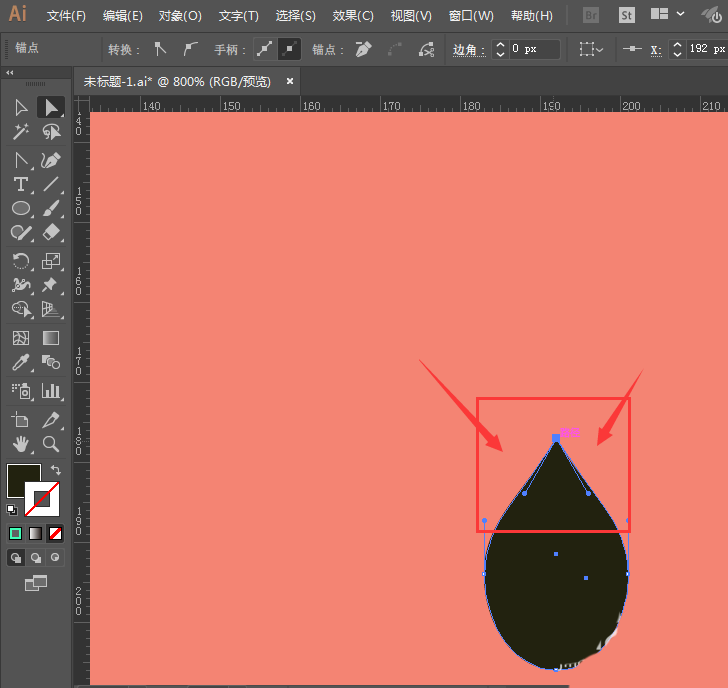Click the Gradient tool
This screenshot has width=728, height=688.
(51, 338)
